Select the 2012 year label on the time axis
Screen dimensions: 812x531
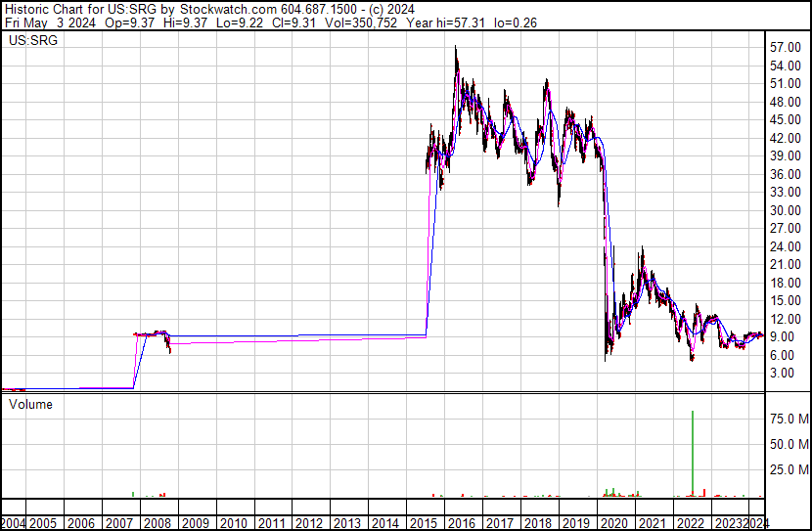point(309,523)
